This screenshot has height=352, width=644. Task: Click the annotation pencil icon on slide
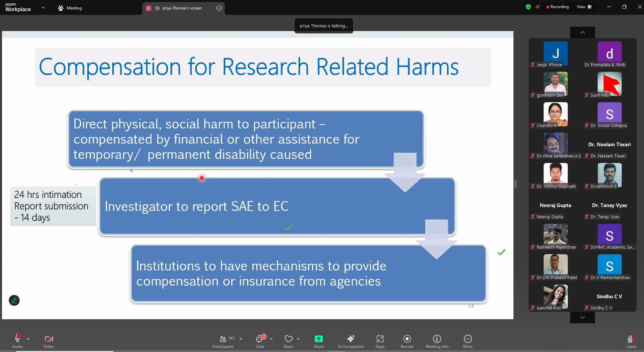pyautogui.click(x=14, y=300)
